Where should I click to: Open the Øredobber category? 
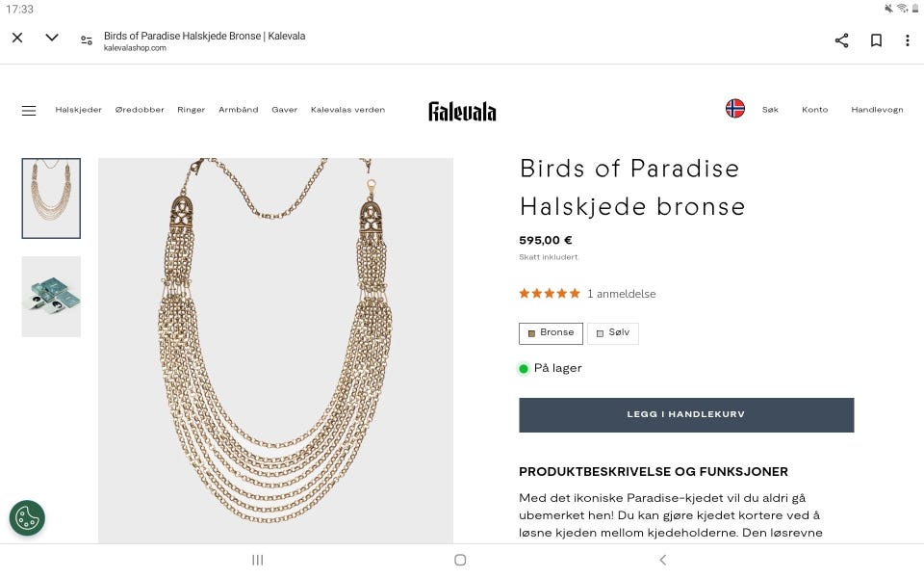(x=141, y=109)
